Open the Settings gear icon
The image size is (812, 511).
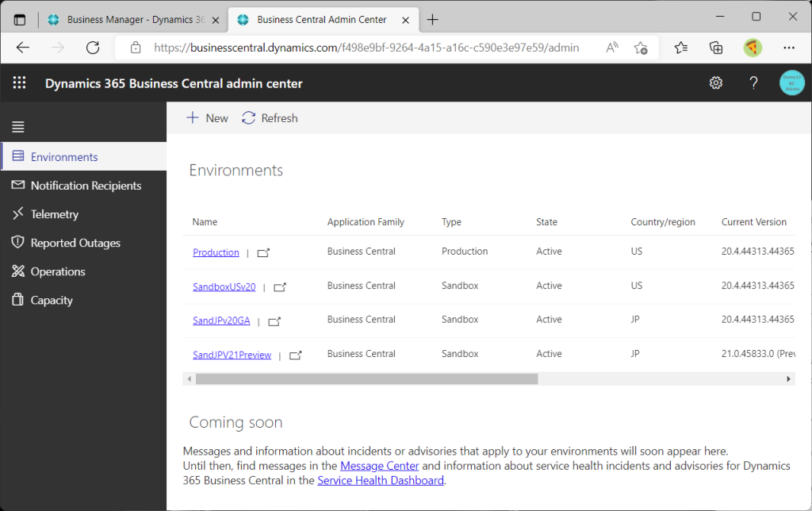716,83
